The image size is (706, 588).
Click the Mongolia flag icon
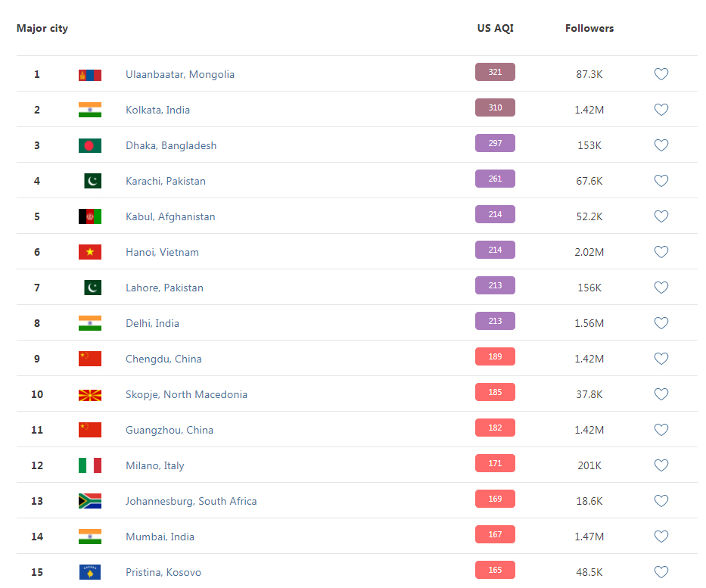pos(89,75)
